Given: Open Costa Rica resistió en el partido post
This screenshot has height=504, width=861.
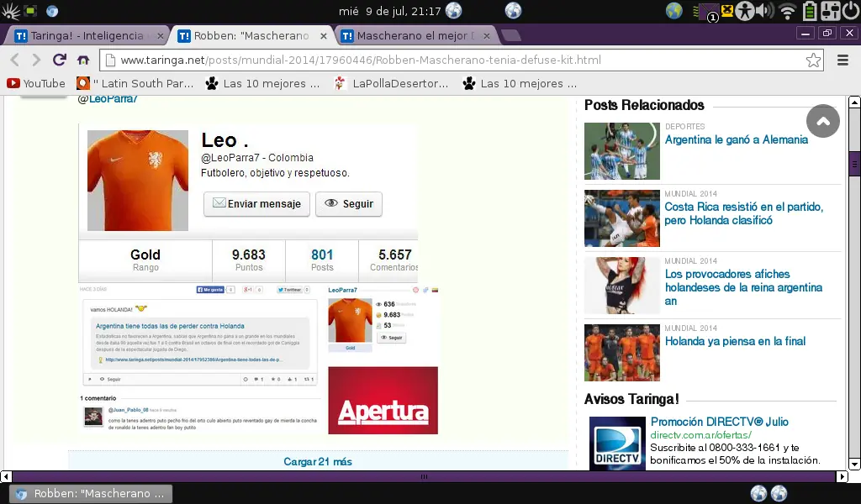Looking at the screenshot, I should 743,214.
